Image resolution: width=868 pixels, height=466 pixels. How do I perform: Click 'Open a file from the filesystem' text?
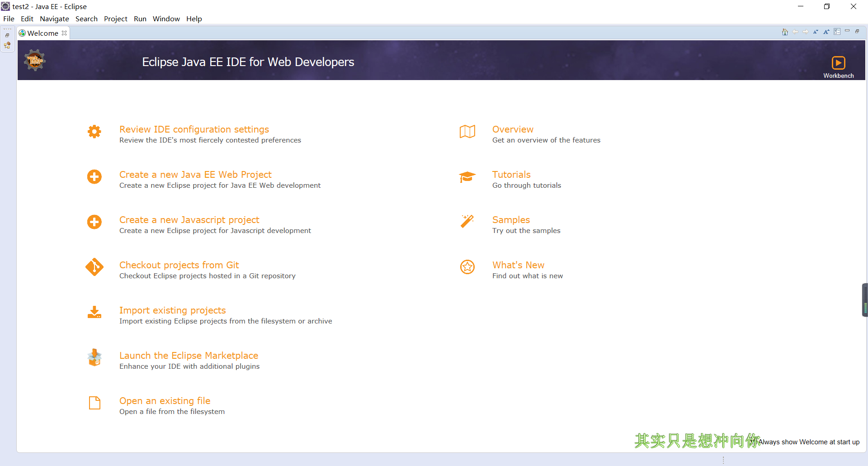[172, 412]
